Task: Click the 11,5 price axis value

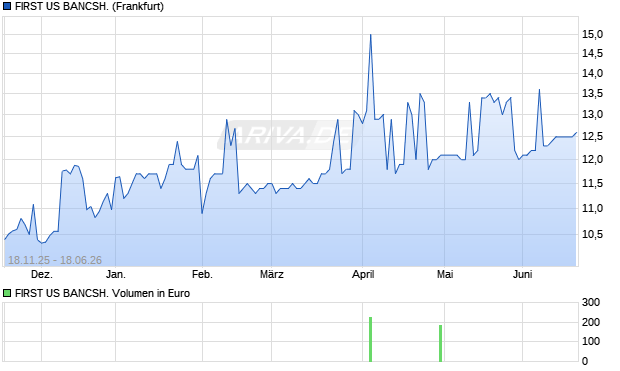Action: pyautogui.click(x=592, y=184)
